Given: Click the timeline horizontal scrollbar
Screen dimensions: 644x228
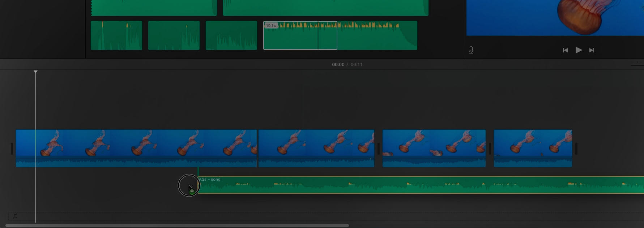Looking at the screenshot, I should 177,225.
